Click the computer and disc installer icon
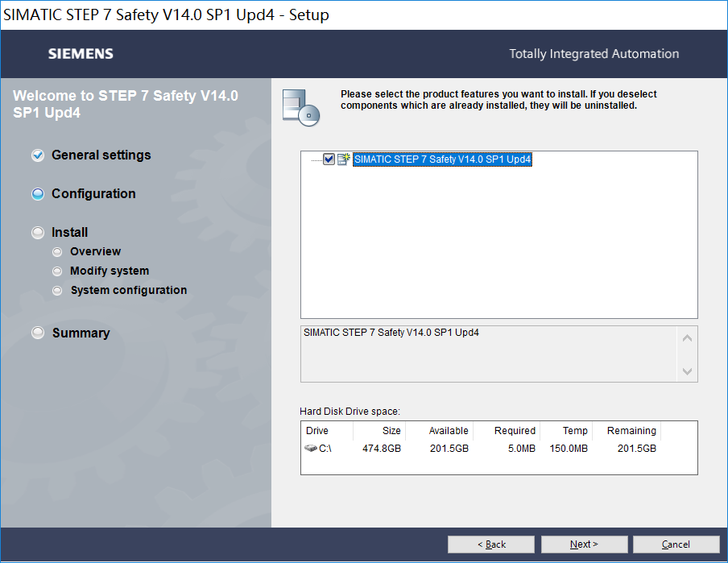 pyautogui.click(x=301, y=108)
